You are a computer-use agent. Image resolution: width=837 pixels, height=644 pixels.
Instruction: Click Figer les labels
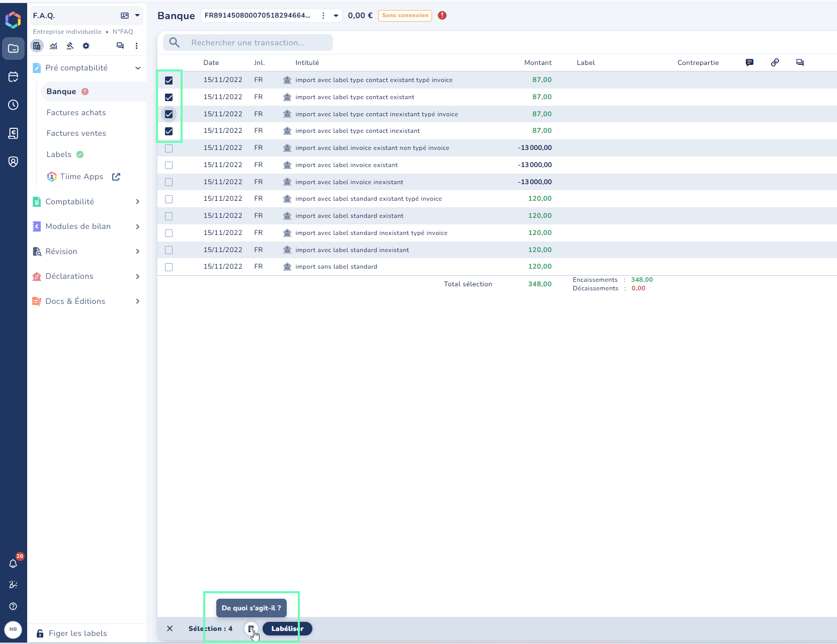(x=77, y=633)
